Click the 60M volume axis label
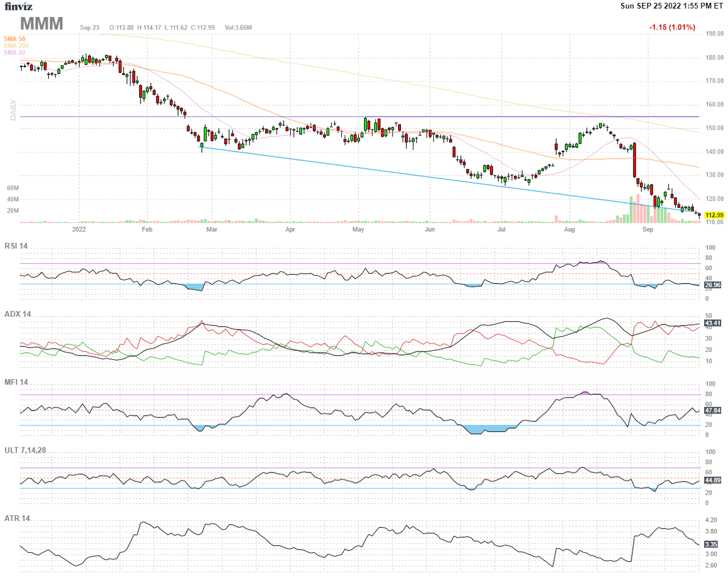The width and height of the screenshot is (728, 580). tap(13, 188)
